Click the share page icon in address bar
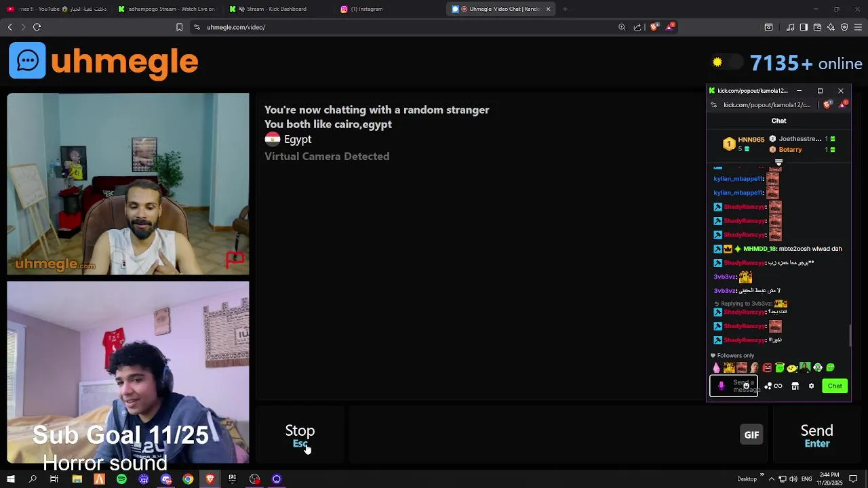This screenshot has width=868, height=488. (637, 27)
